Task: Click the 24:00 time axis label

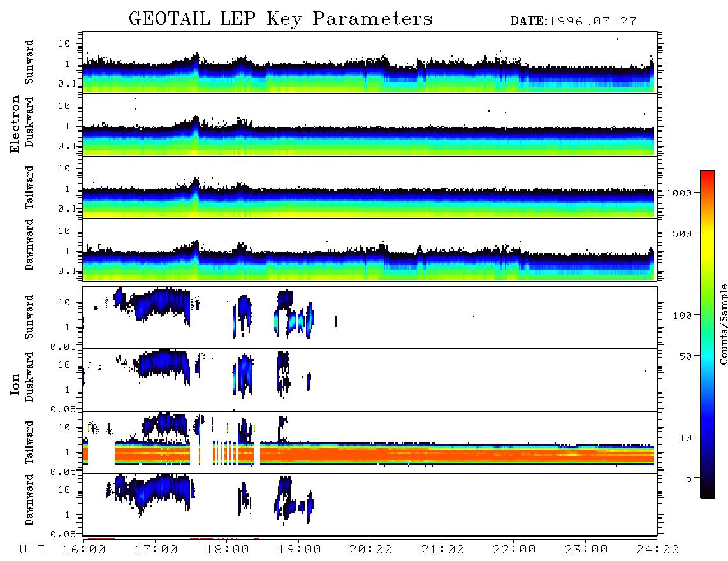Action: point(657,550)
